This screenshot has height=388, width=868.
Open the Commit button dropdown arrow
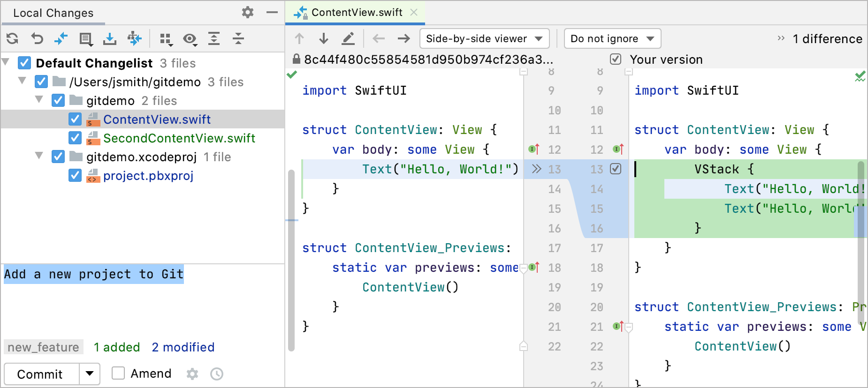pyautogui.click(x=90, y=374)
